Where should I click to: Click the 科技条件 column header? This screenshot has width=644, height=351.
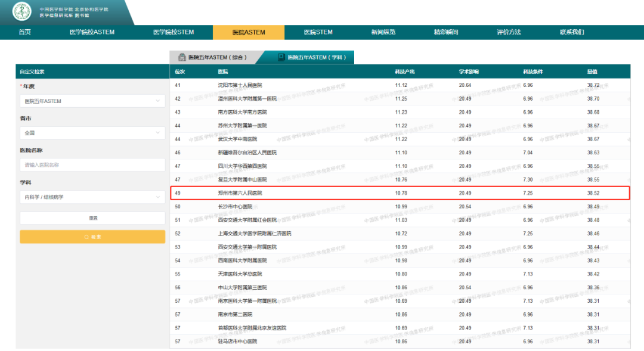coord(532,72)
